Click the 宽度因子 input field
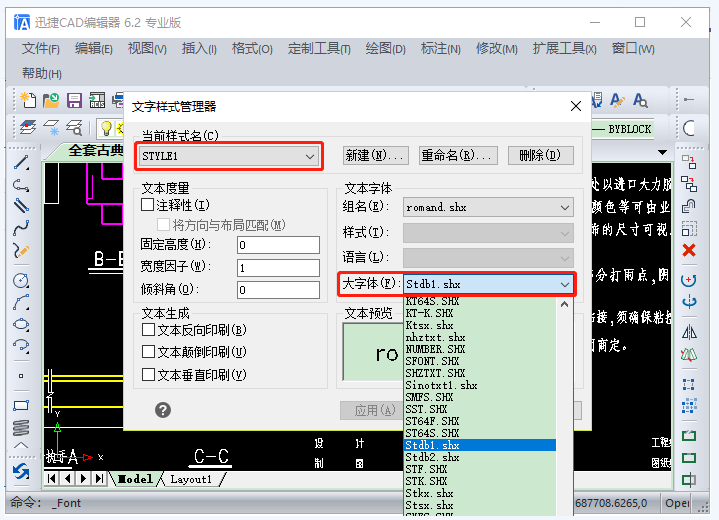 (278, 267)
